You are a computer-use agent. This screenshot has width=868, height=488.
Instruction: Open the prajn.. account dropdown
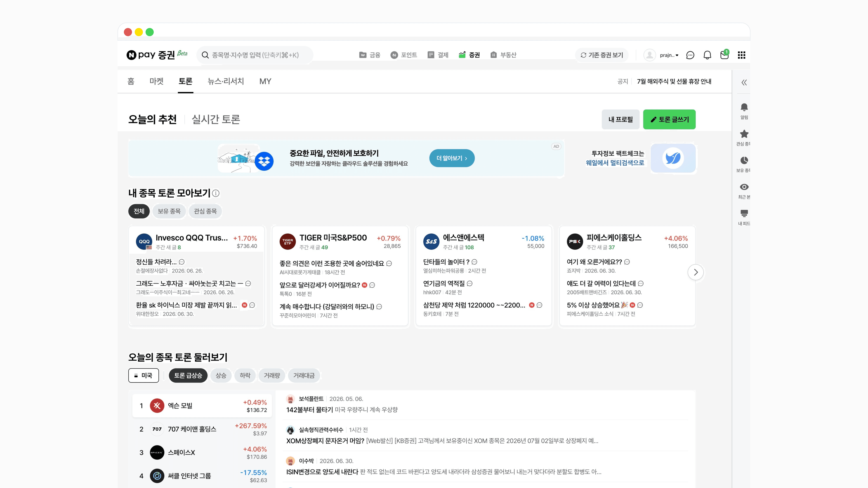click(669, 55)
